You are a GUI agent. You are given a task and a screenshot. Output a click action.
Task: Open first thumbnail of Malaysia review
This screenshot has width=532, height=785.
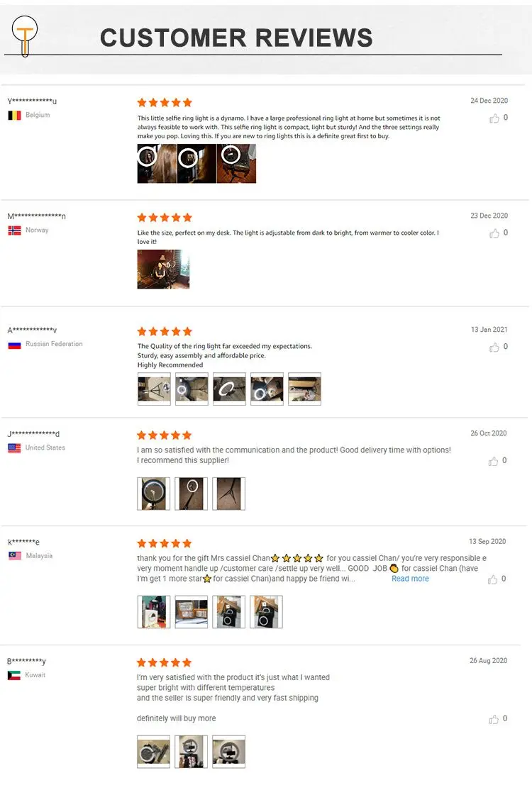pos(154,612)
